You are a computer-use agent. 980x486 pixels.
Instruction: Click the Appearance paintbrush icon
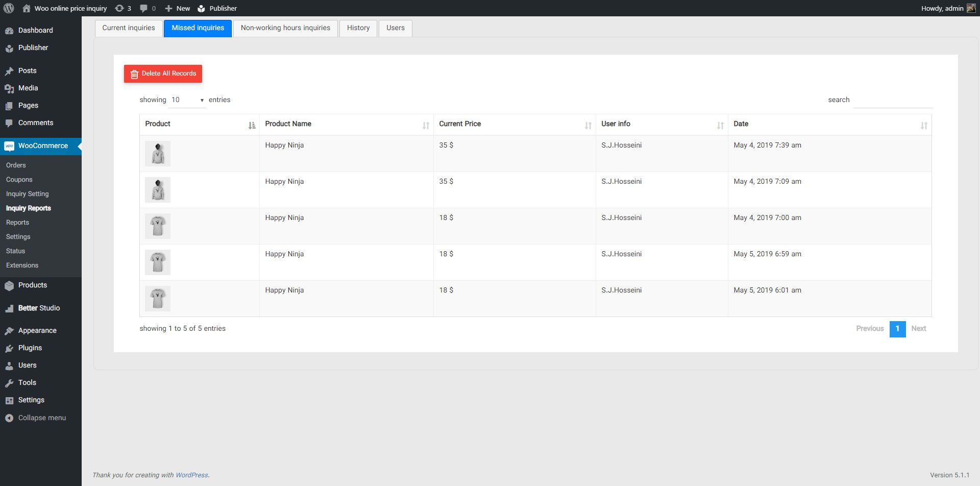click(x=9, y=331)
